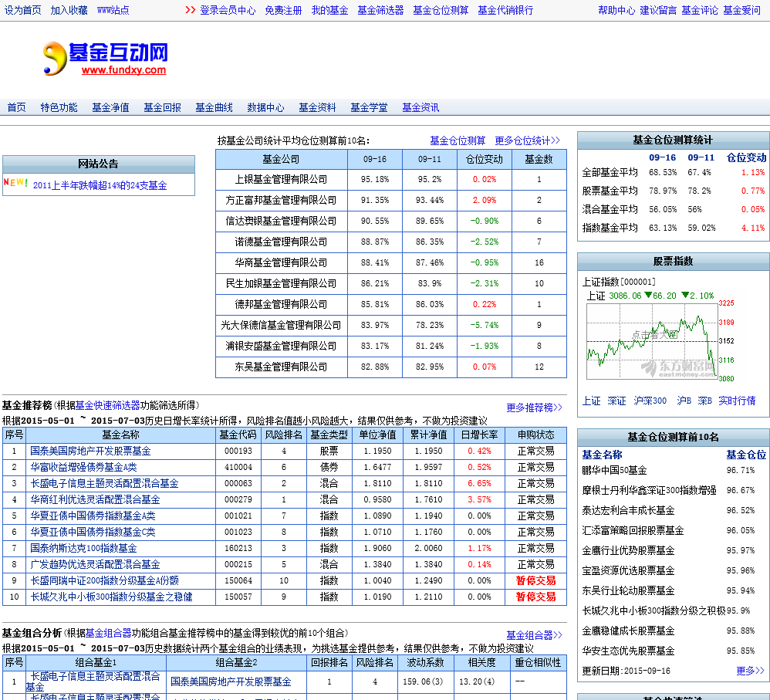Open 基金代销银行 link
The width and height of the screenshot is (770, 700).
[x=506, y=10]
